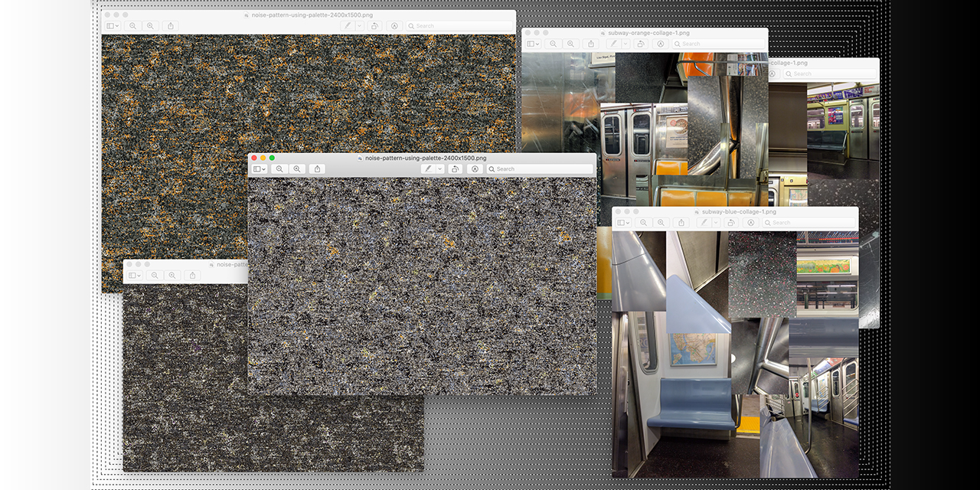The width and height of the screenshot is (980, 490).
Task: Click Share in the active noise-pattern window
Action: pyautogui.click(x=318, y=168)
